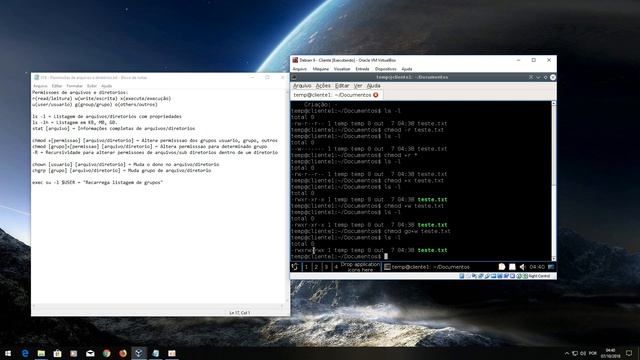Click the first VirtualBox status bar icon

462,276
